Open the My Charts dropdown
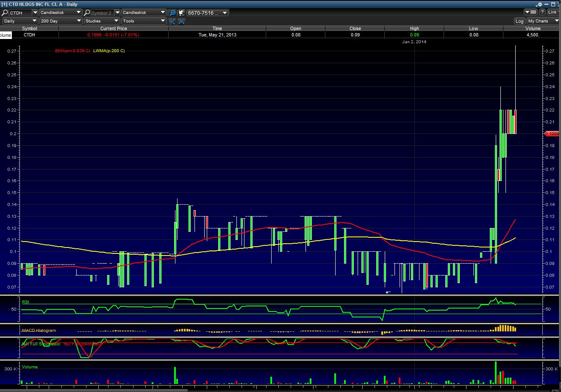The image size is (561, 392). click(543, 21)
